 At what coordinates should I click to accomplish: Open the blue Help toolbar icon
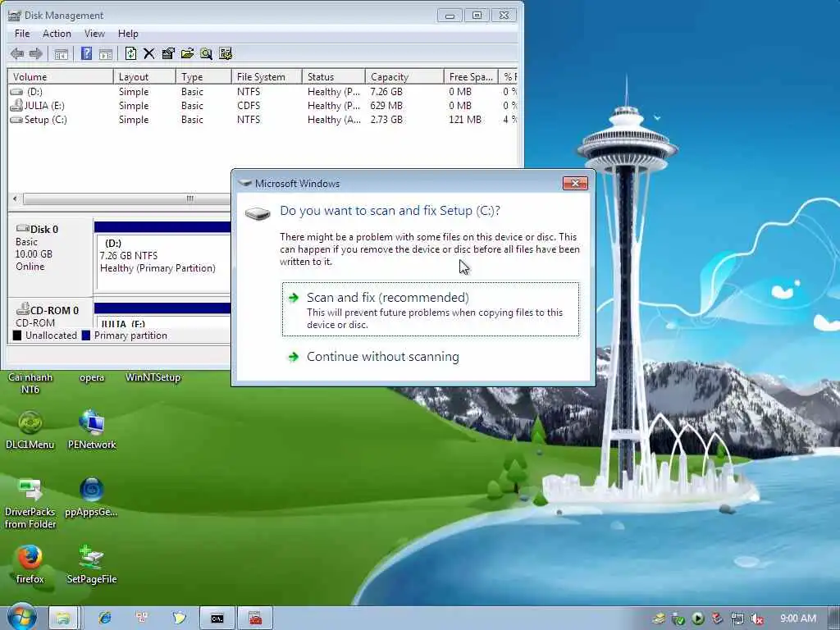[x=86, y=53]
